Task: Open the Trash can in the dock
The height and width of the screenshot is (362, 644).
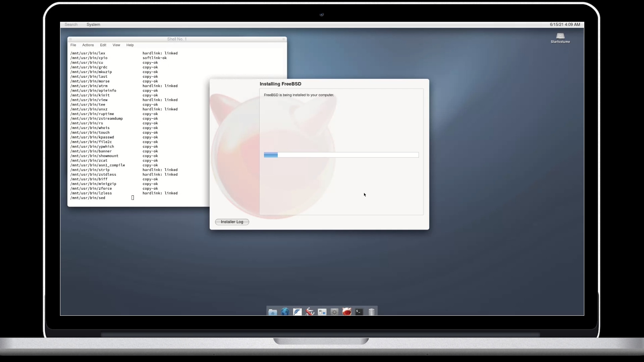Action: tap(372, 311)
